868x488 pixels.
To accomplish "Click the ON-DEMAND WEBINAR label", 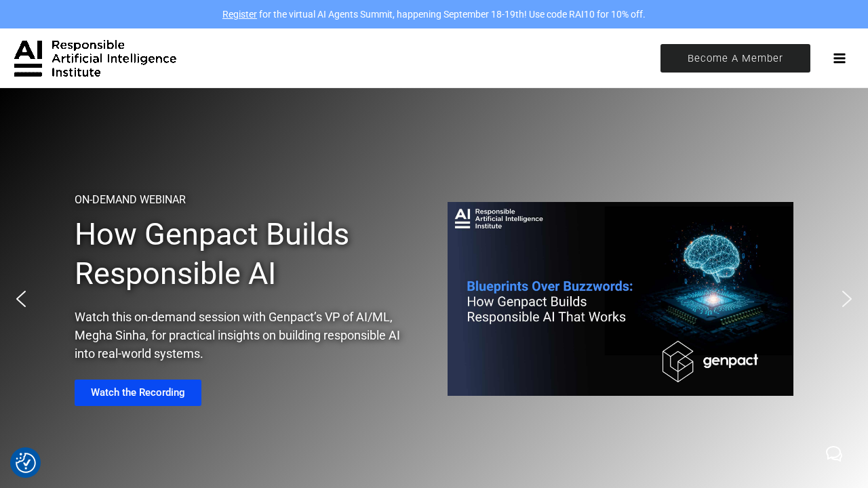I will (130, 199).
